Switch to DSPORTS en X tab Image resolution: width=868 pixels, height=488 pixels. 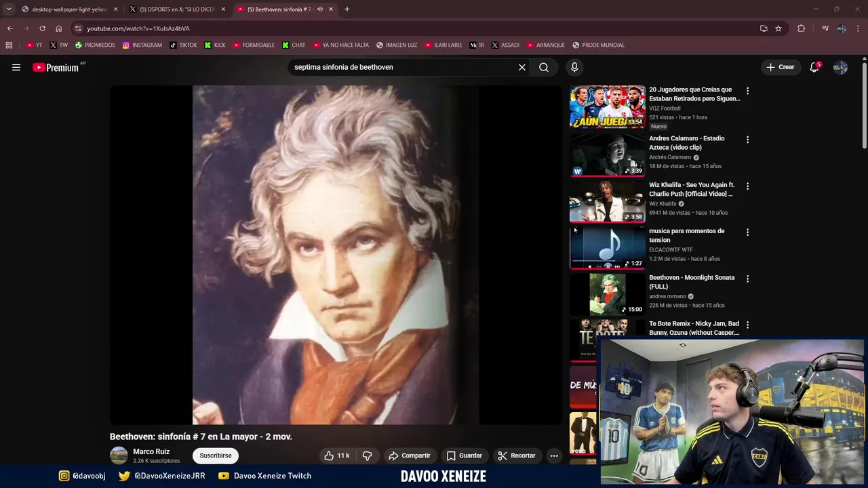click(x=176, y=9)
